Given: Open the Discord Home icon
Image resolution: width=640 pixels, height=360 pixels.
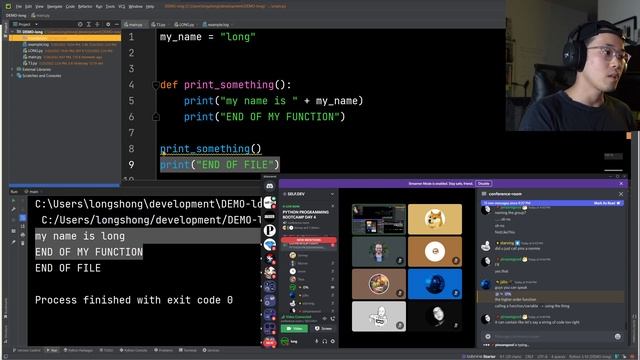Looking at the screenshot, I should click(x=269, y=186).
